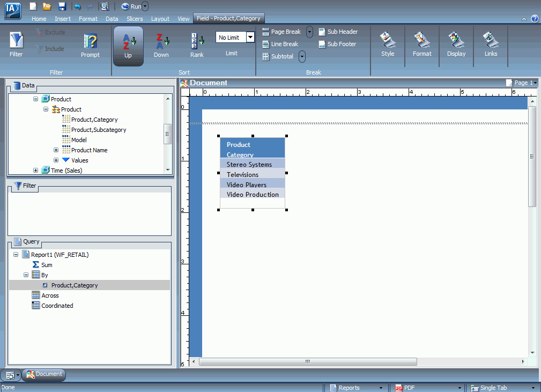
Task: Toggle Page Break on the field
Action: click(281, 32)
